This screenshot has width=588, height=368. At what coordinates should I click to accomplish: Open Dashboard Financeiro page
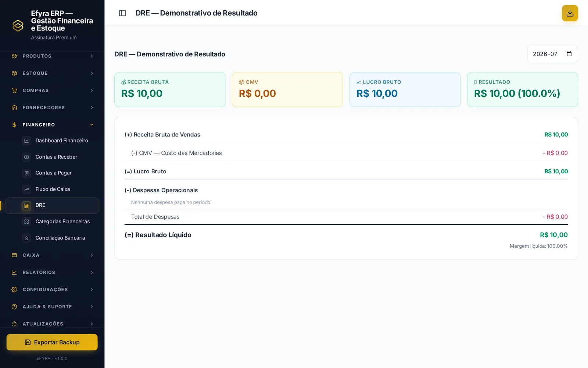52,141
